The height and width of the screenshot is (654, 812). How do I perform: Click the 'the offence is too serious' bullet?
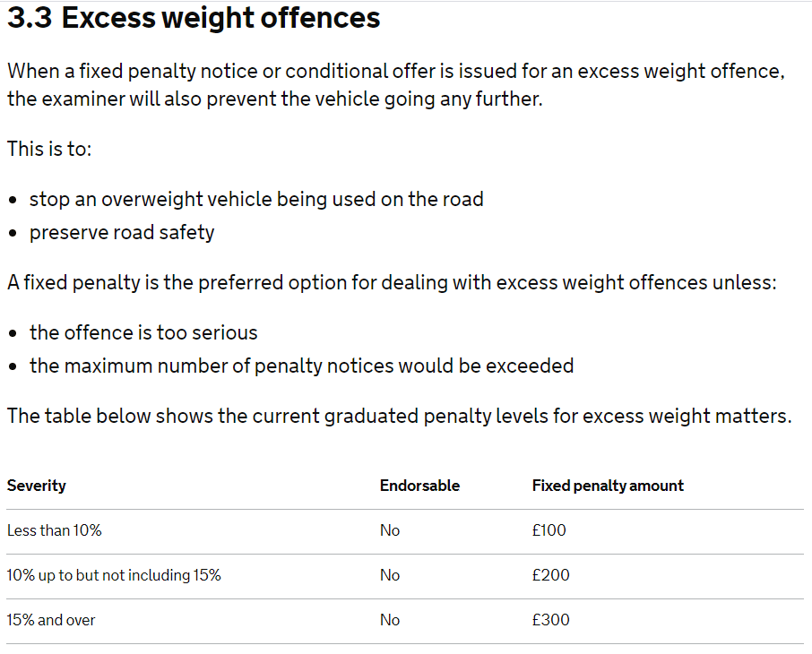point(143,332)
